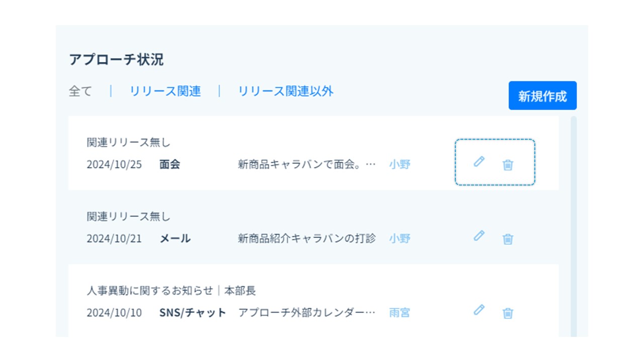Open the アプローチ外部カレンダー description text

pos(306,313)
